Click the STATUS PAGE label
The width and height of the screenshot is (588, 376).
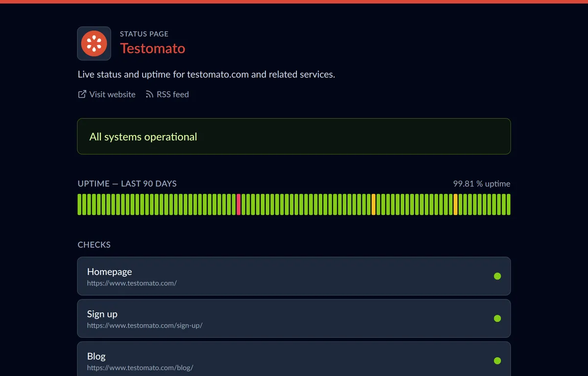point(144,34)
